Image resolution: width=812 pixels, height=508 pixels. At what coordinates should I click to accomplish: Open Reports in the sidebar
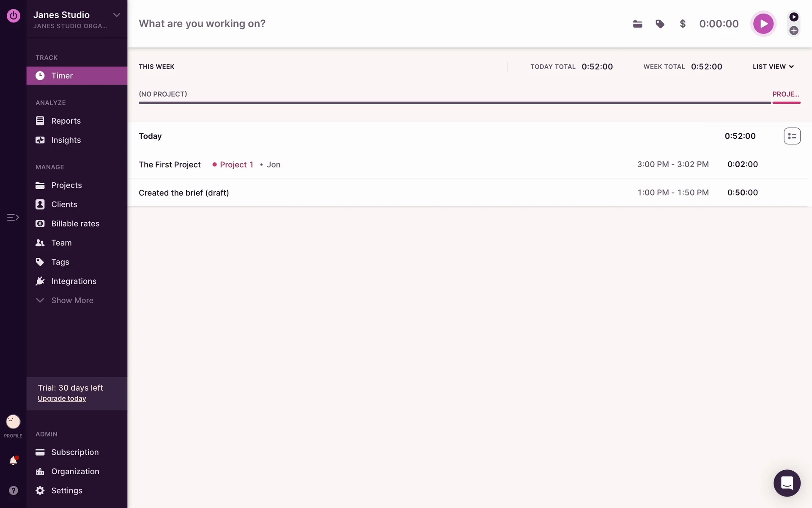coord(66,121)
